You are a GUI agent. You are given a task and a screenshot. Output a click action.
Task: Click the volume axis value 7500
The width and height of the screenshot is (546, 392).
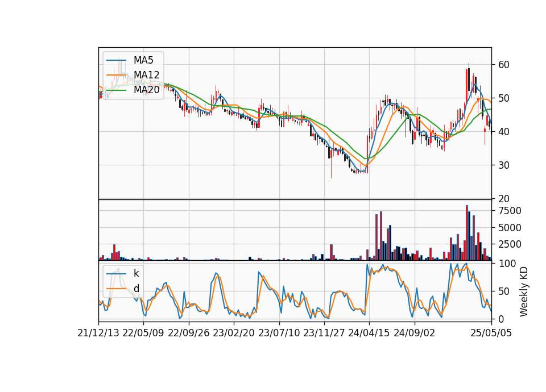510,211
